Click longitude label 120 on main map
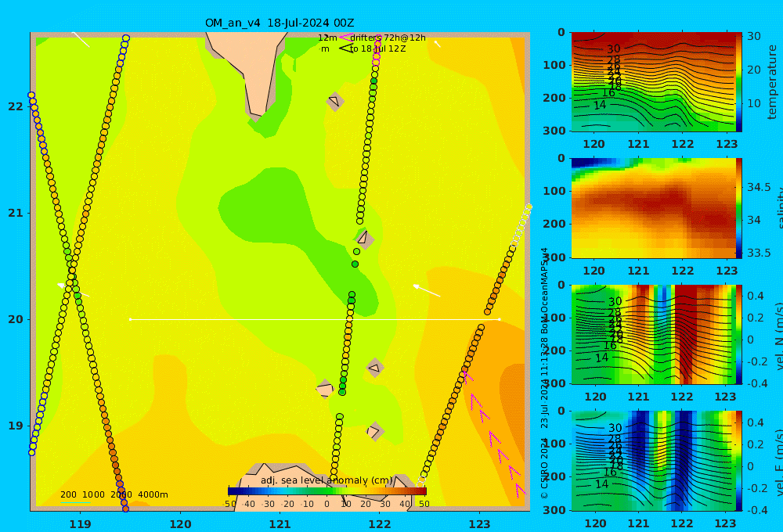The height and width of the screenshot is (532, 783). (180, 524)
